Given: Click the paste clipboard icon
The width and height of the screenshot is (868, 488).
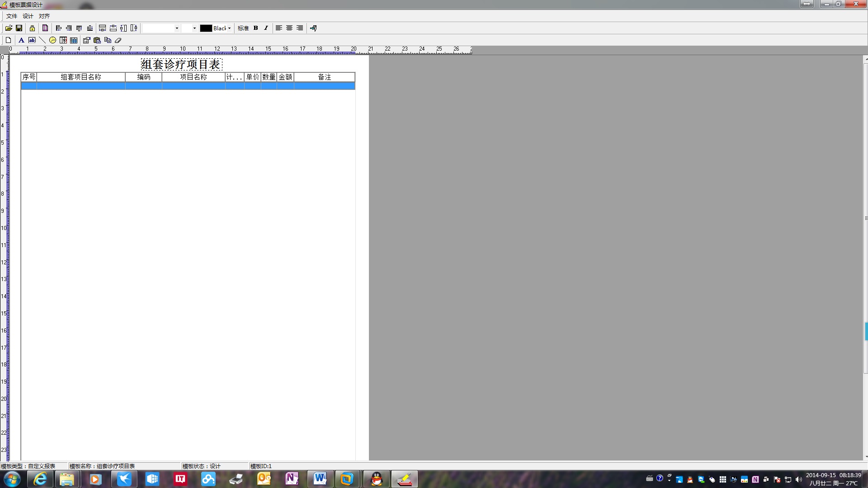Looking at the screenshot, I should pos(97,40).
